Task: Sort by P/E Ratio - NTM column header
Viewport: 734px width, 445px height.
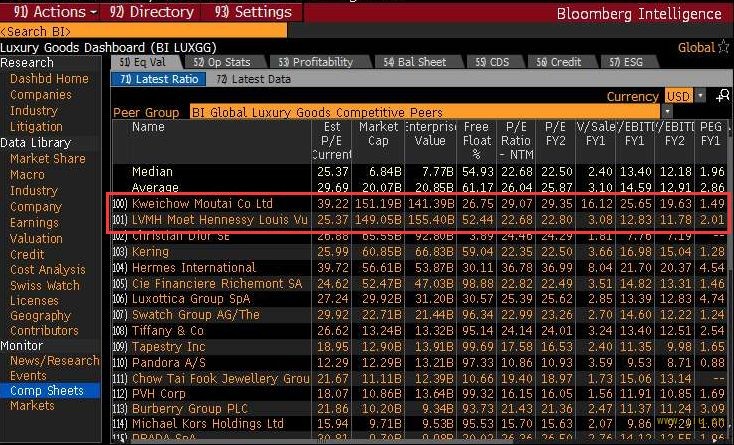Action: coord(516,140)
